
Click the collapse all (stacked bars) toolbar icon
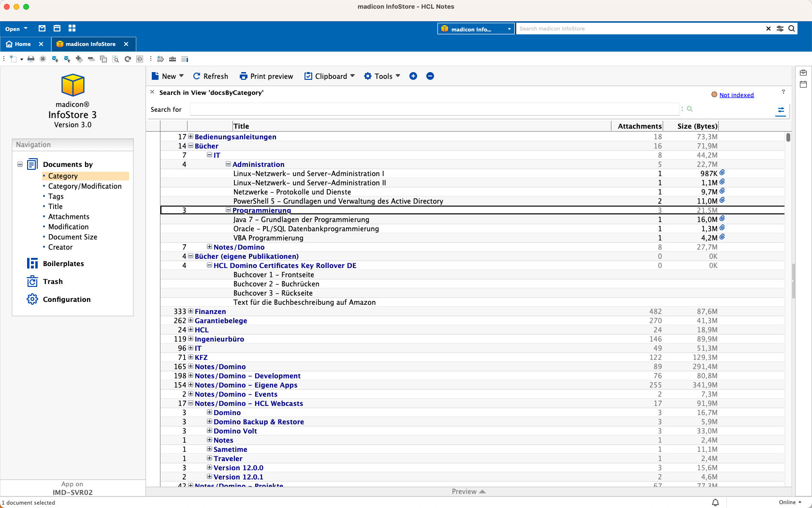point(91,59)
